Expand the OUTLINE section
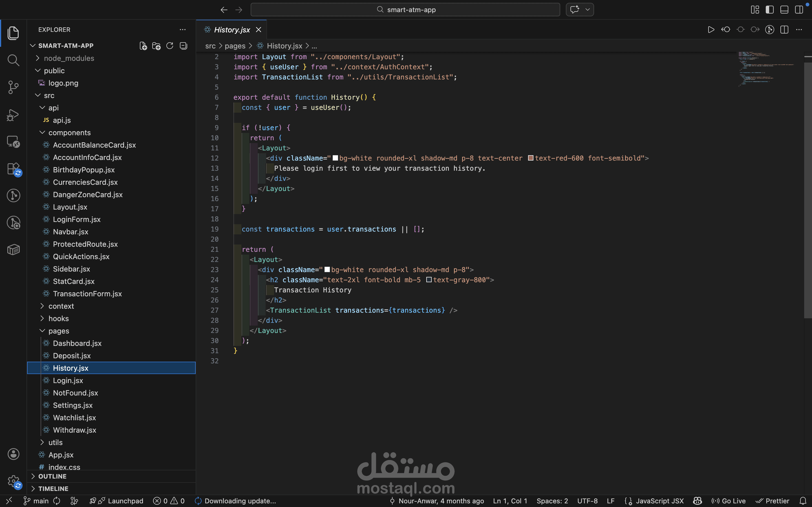812x507 pixels. pos(52,476)
